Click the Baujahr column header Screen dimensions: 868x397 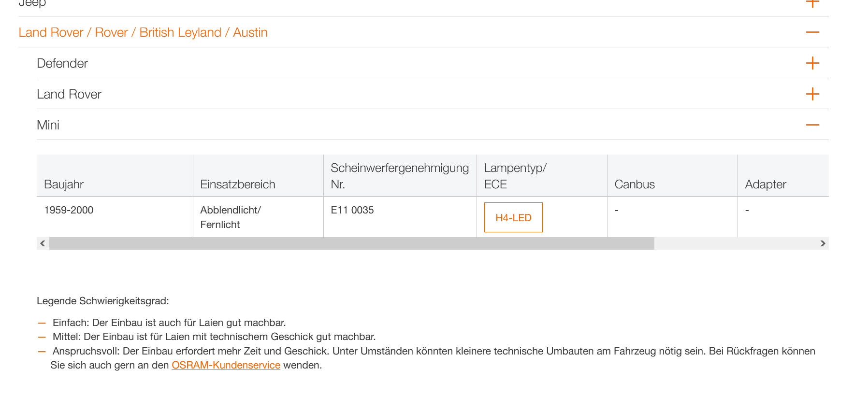tap(64, 184)
